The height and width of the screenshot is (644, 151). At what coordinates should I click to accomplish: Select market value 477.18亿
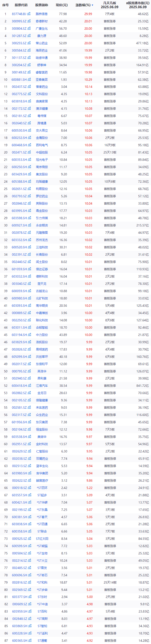point(143,43)
